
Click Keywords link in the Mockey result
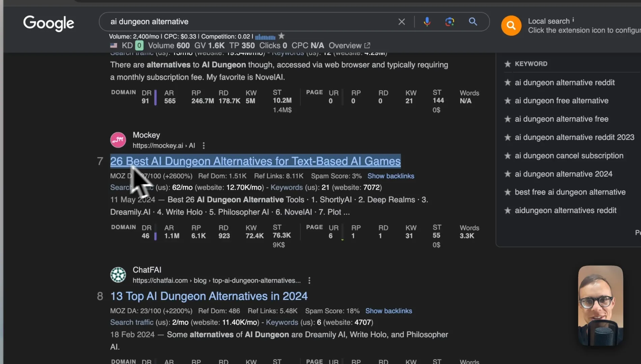click(286, 187)
